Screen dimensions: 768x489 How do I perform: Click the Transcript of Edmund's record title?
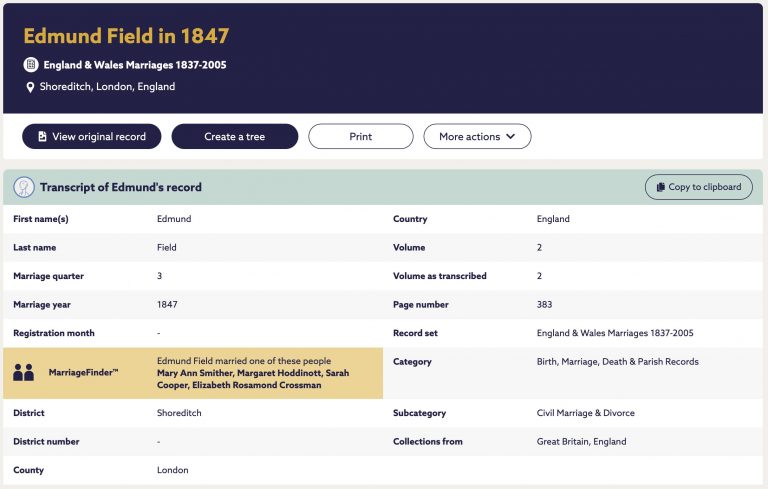click(121, 187)
